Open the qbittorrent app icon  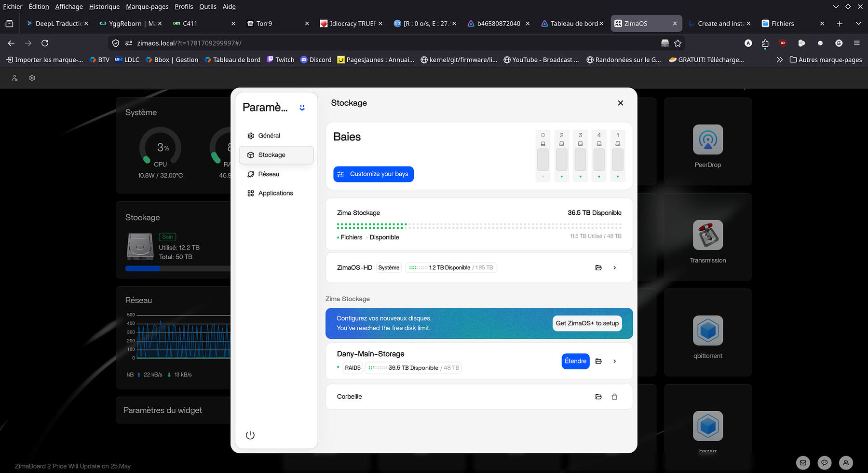coord(707,331)
